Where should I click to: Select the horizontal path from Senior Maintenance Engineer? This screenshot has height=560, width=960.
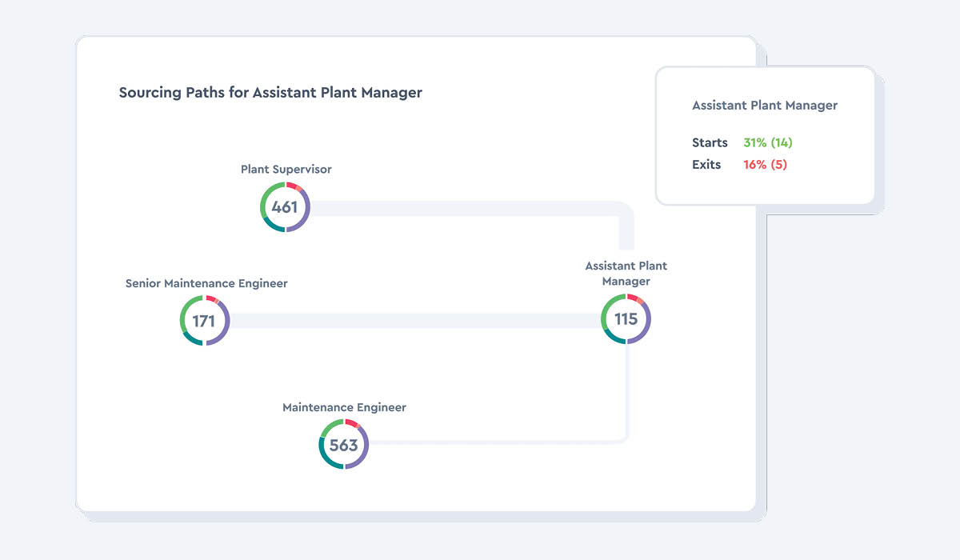click(x=416, y=321)
